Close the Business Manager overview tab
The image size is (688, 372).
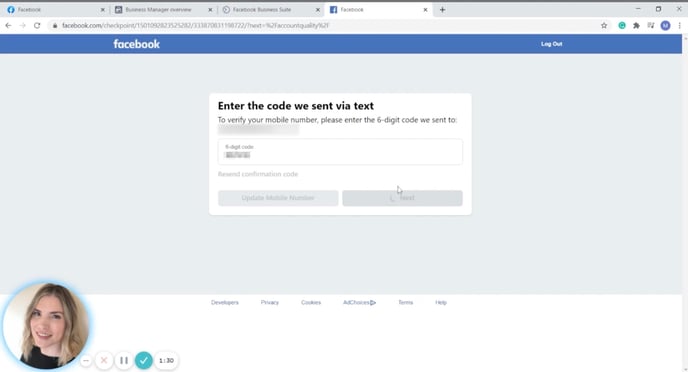(210, 10)
